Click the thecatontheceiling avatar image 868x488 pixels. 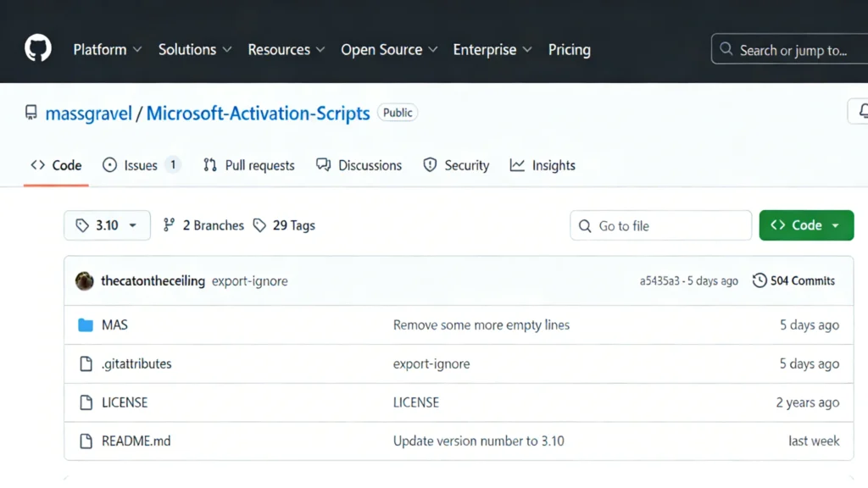(84, 281)
